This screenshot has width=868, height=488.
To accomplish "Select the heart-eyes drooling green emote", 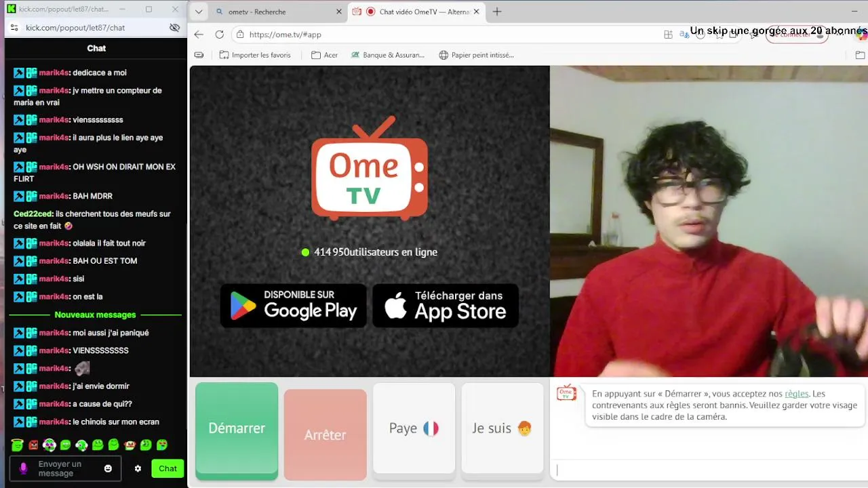I will [162, 445].
